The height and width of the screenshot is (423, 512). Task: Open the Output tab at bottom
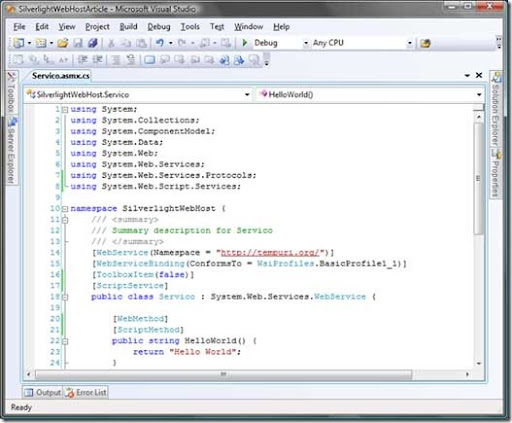point(42,393)
